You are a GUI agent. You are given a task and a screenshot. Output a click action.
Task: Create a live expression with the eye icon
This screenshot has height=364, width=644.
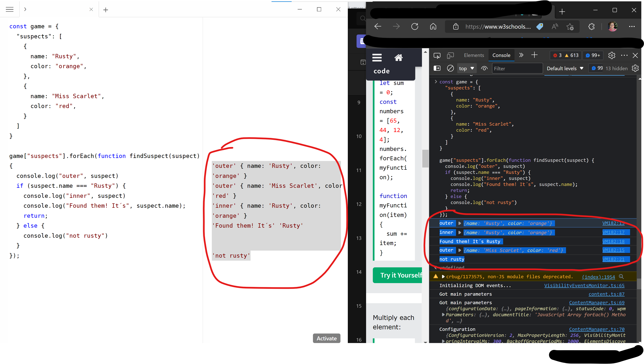tap(484, 68)
